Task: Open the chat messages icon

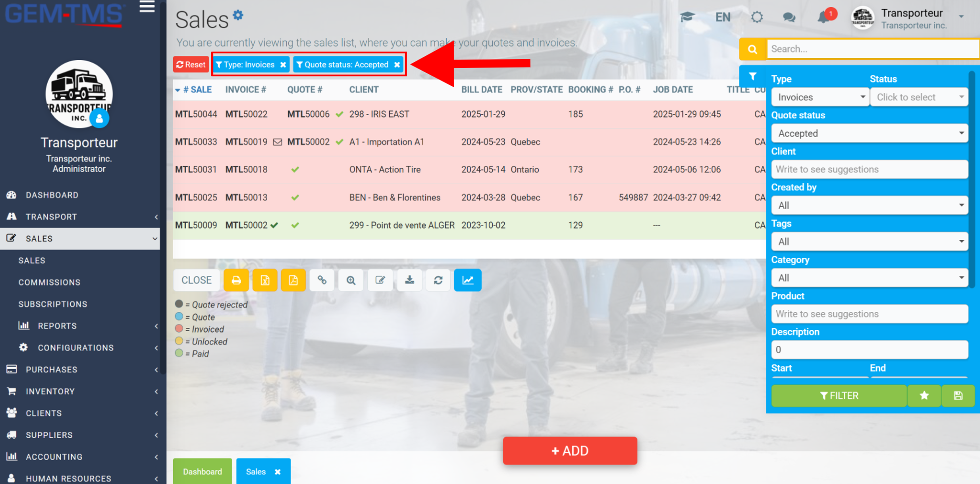Action: (789, 17)
